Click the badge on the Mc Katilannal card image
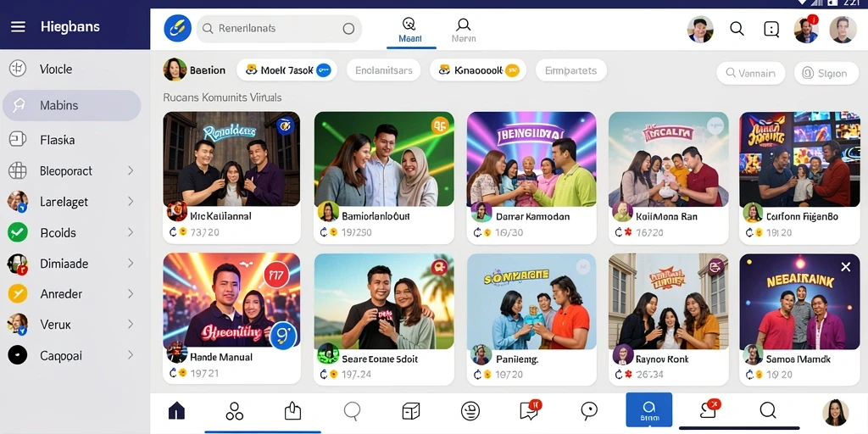Image resolution: width=868 pixels, height=434 pixels. point(285,126)
